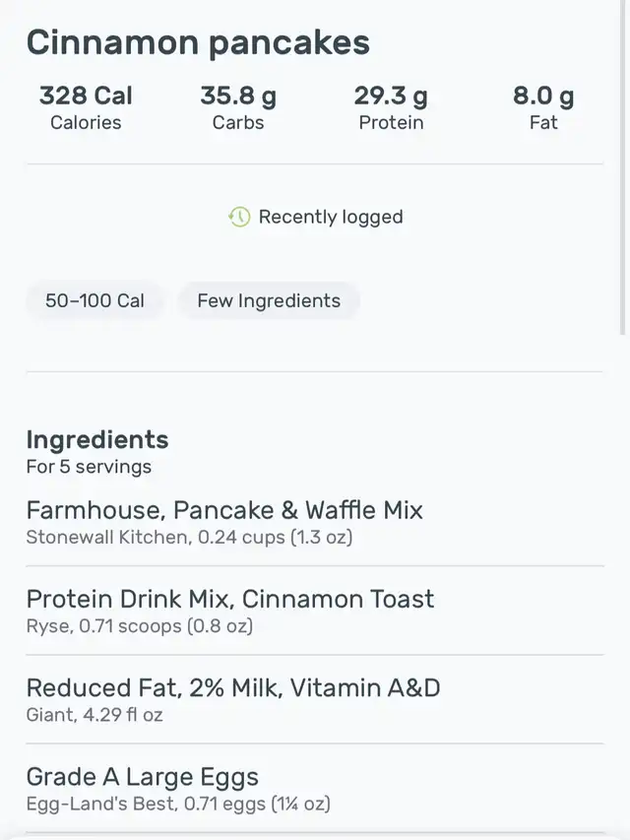Open Protein Drink Mix, Cinnamon Toast ingredient

tap(315, 611)
